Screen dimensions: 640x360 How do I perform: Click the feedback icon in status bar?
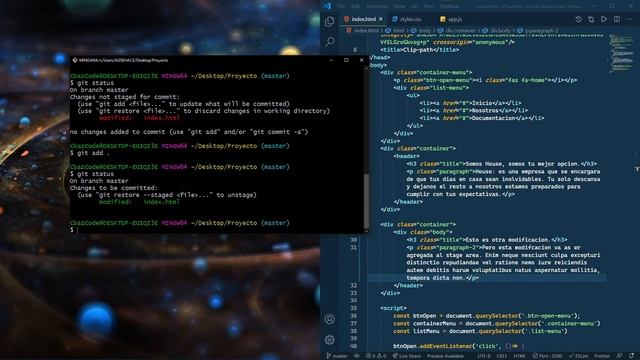point(619,356)
